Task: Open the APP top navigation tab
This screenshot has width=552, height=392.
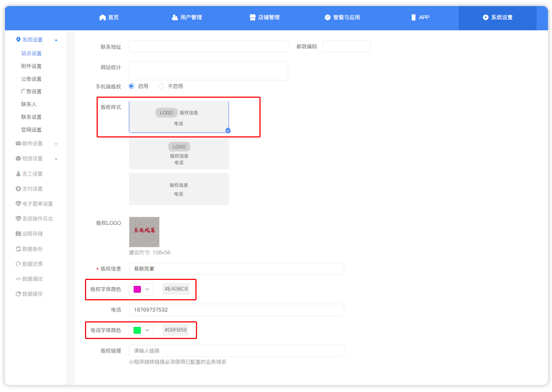Action: 420,17
